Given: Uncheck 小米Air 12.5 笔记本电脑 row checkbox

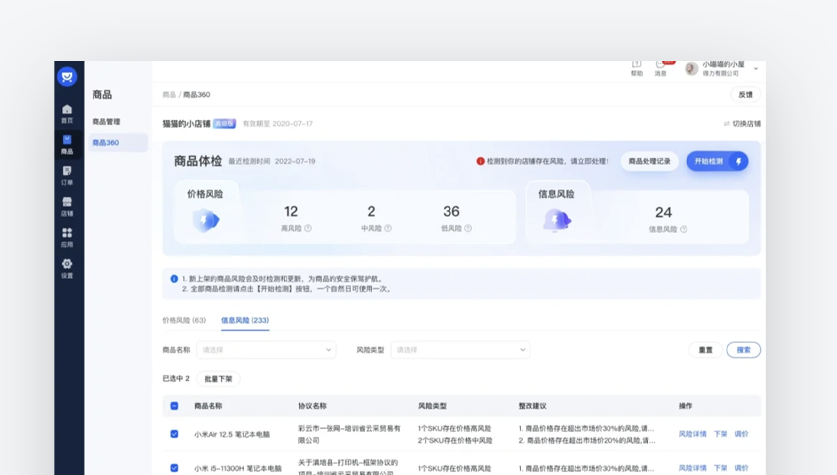Looking at the screenshot, I should (174, 434).
